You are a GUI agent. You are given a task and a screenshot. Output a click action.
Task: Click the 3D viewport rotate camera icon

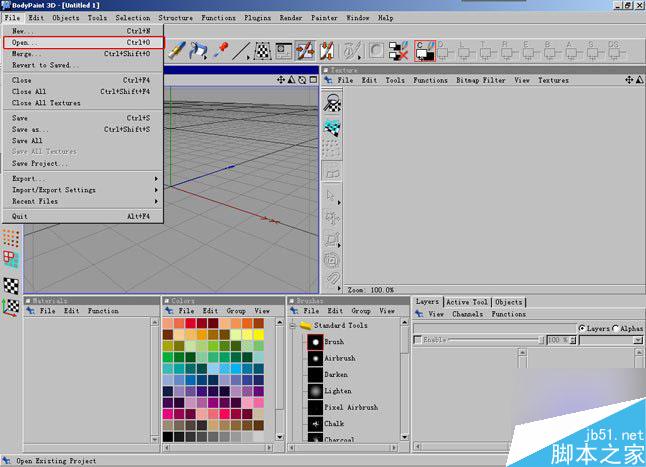(x=302, y=80)
